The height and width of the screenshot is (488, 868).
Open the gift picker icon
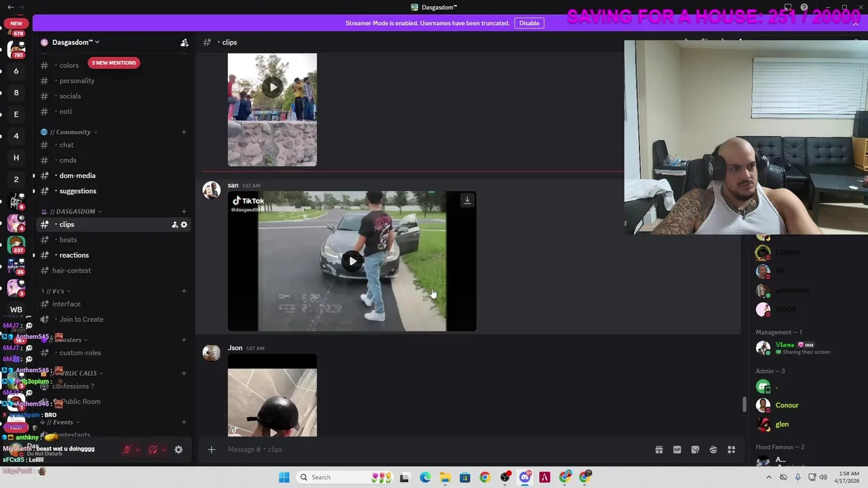(x=659, y=449)
